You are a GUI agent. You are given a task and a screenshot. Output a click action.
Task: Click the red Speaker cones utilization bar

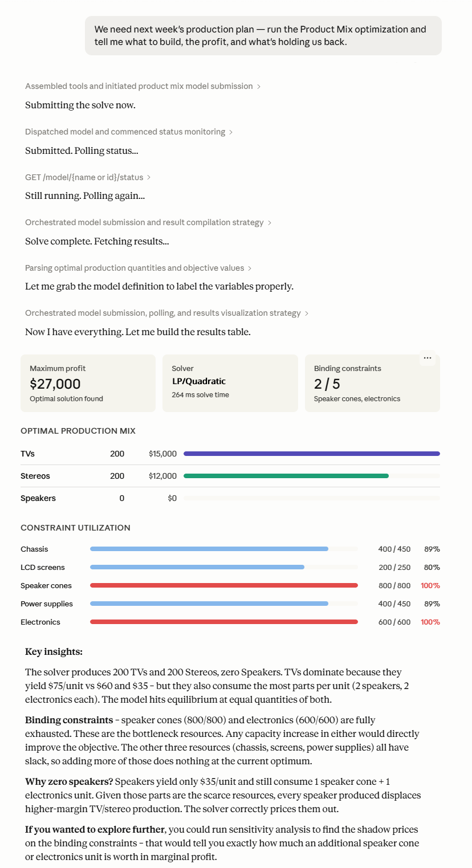coord(224,585)
